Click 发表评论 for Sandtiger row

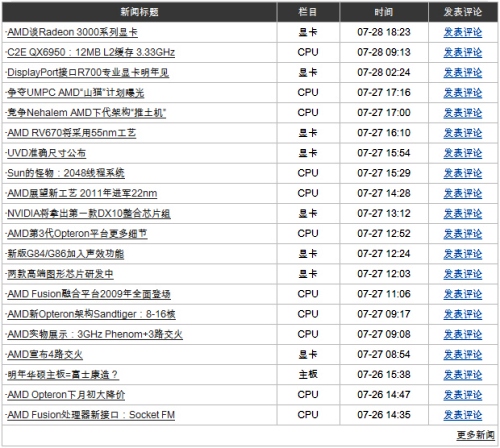pyautogui.click(x=463, y=314)
